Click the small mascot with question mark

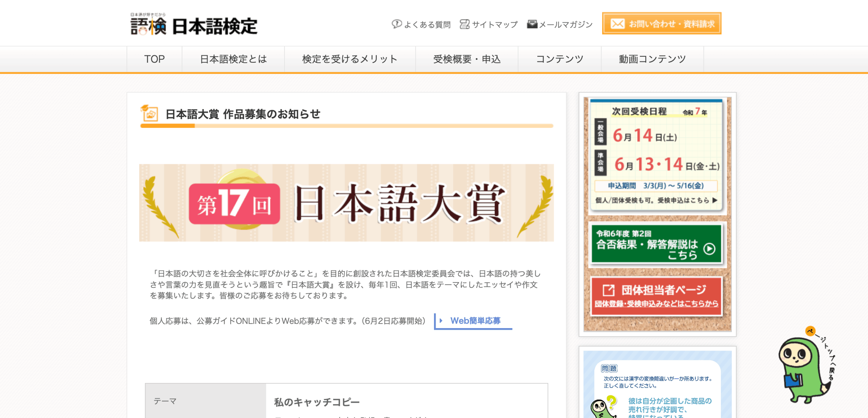[604, 407]
